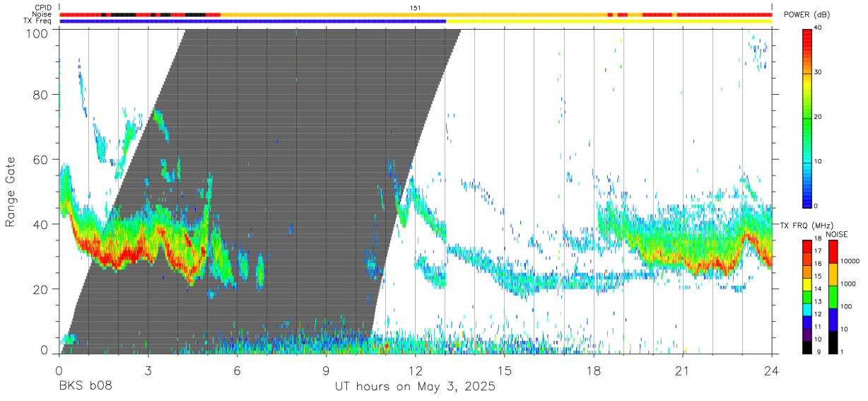The width and height of the screenshot is (868, 401).
Task: Click the 40 label on the POWER colorbar
Action: (819, 28)
